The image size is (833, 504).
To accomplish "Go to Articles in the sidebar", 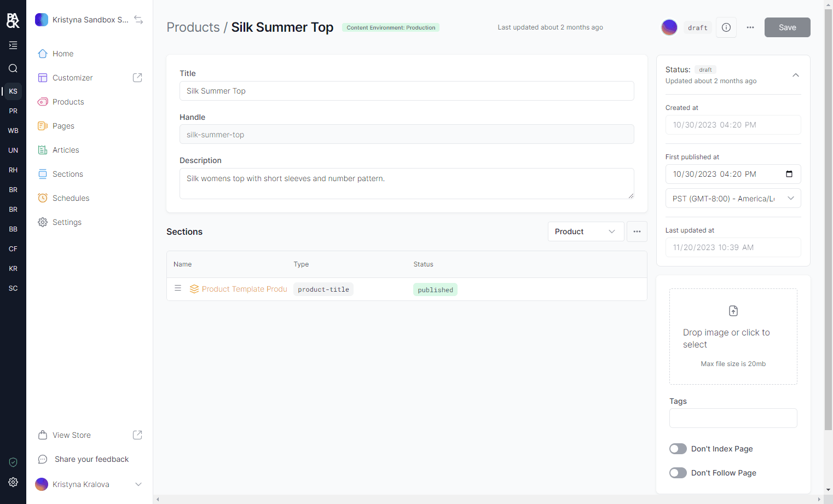I will (x=66, y=150).
